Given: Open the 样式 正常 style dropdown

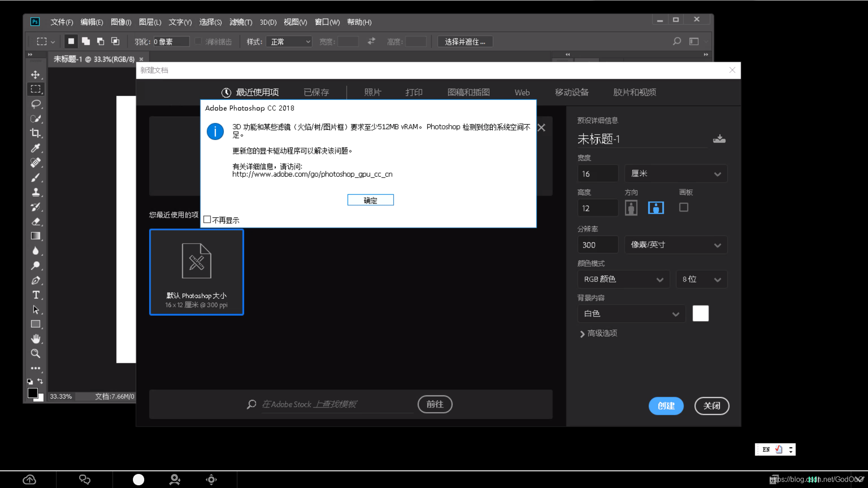Looking at the screenshot, I should pos(289,42).
